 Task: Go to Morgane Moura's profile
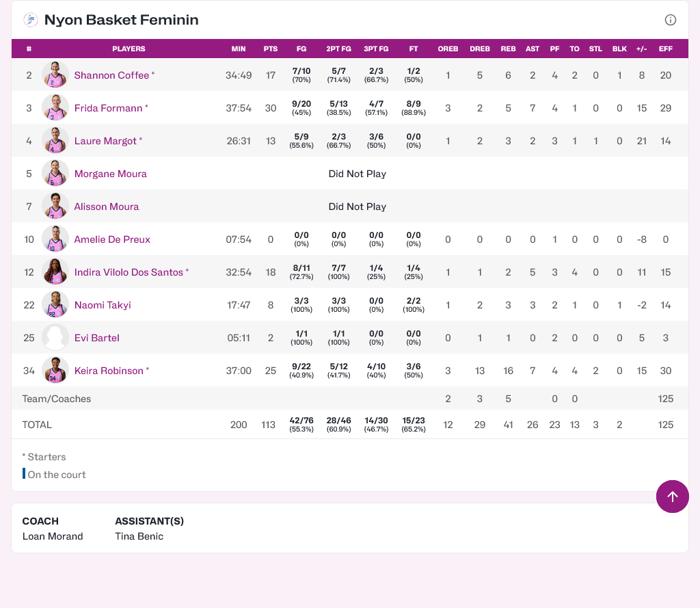(x=110, y=174)
